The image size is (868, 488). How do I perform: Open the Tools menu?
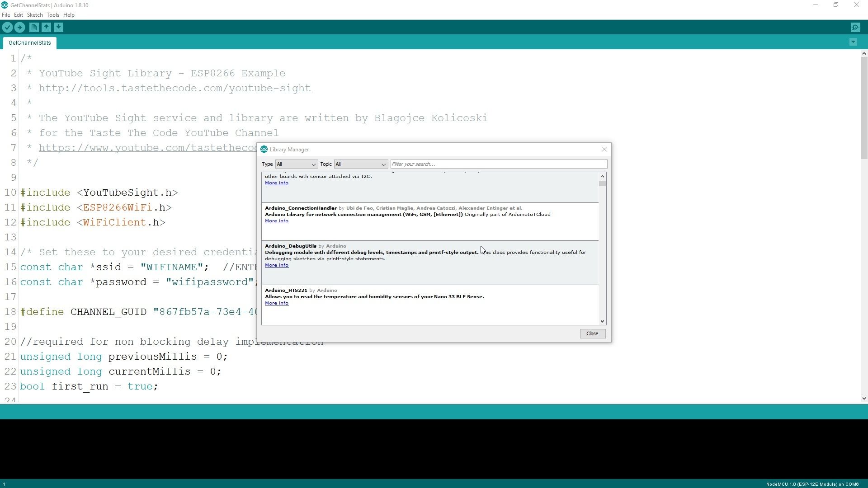pos(53,15)
